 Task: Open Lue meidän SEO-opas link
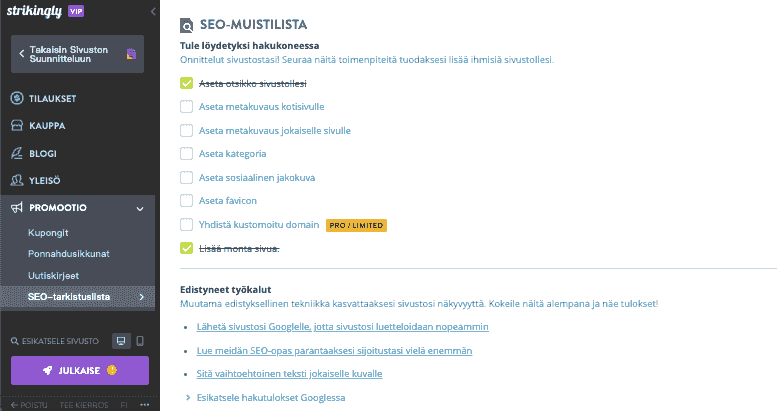[x=334, y=351]
